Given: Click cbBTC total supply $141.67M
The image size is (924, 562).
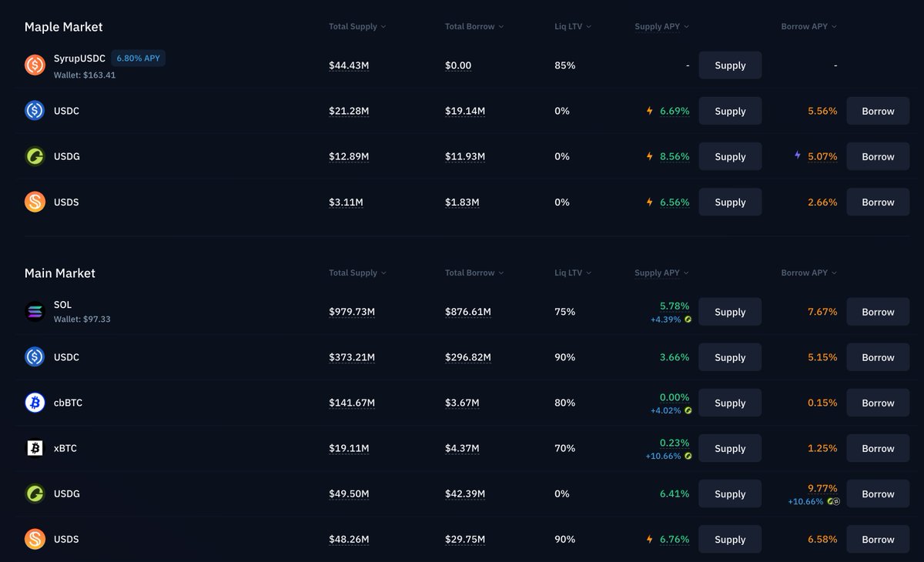Looking at the screenshot, I should pyautogui.click(x=352, y=403).
